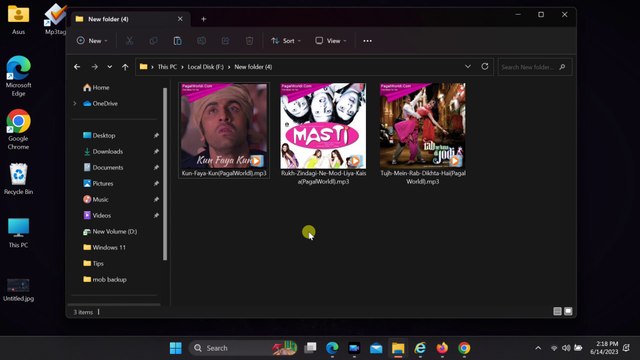Switch to details view in status bar
Screen dimensions: 640x360
(557, 311)
